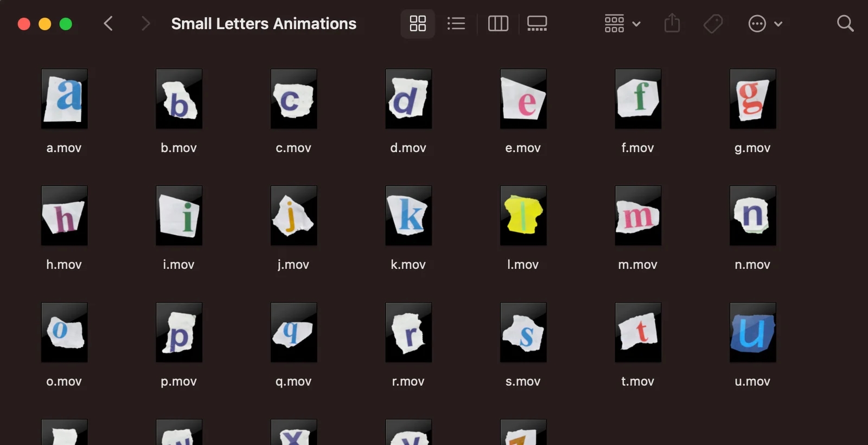Switch to list view

tap(456, 24)
